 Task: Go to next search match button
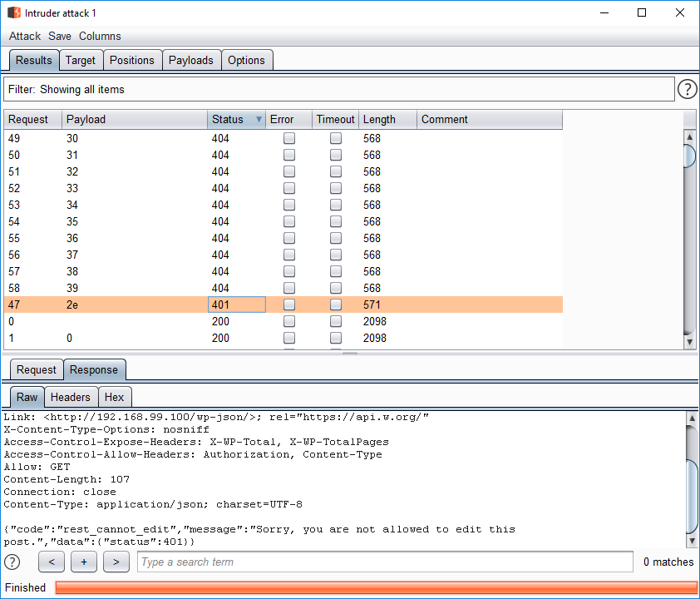coord(116,562)
